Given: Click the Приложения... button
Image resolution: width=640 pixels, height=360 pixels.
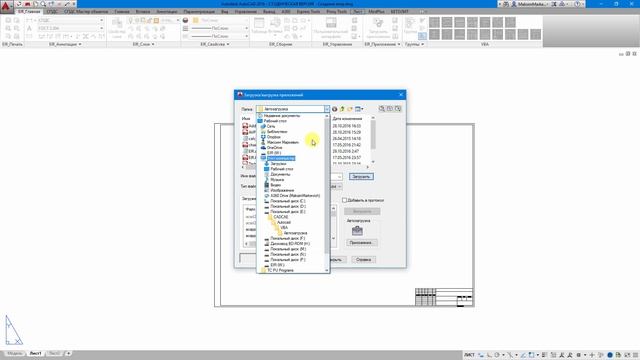Looking at the screenshot, I should [361, 243].
